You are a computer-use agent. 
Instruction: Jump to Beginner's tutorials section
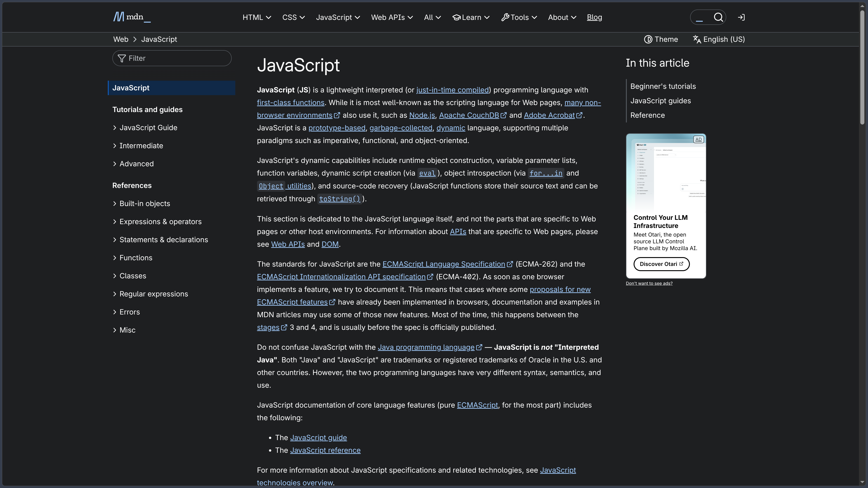point(663,87)
